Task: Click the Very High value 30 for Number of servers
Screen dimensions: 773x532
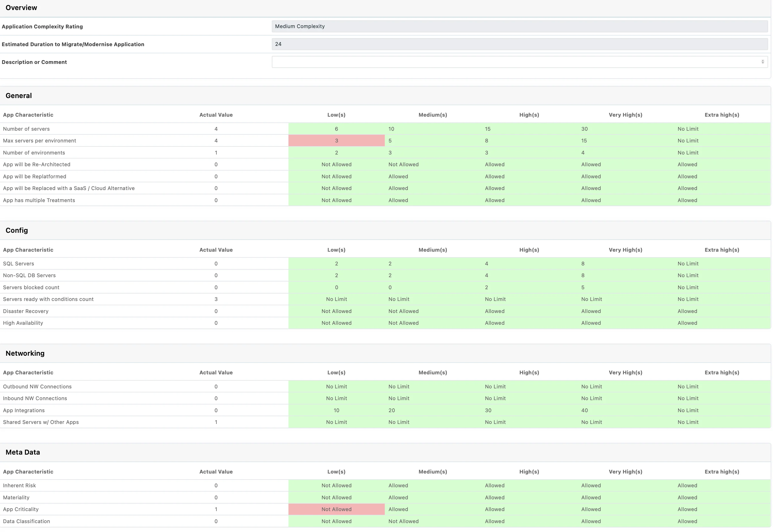Action: pos(585,129)
